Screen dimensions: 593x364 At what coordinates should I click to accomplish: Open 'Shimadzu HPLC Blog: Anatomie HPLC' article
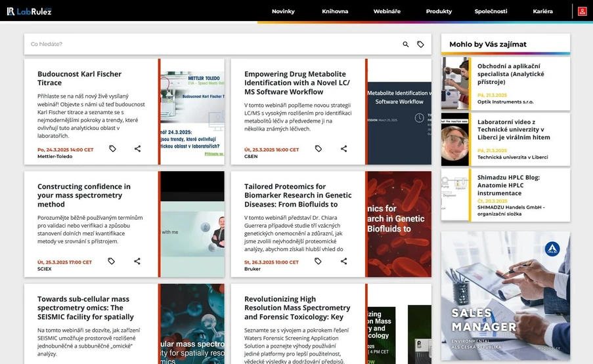[508, 185]
